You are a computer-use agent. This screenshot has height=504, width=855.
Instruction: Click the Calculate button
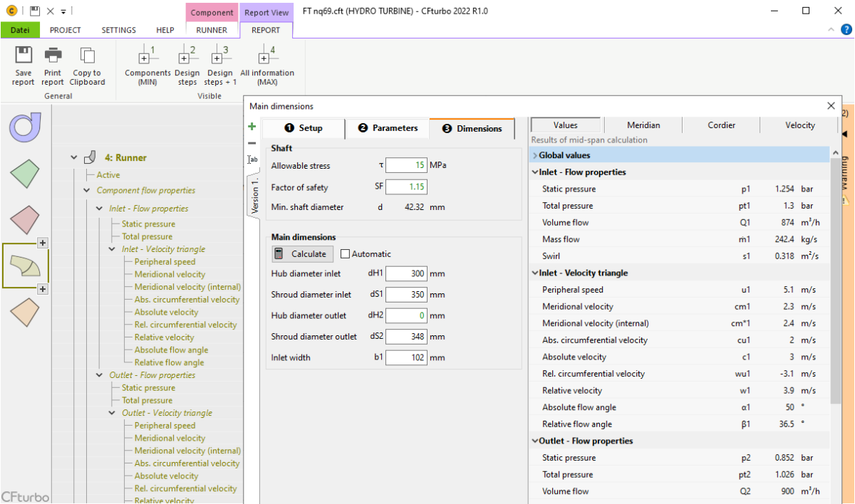click(x=302, y=254)
